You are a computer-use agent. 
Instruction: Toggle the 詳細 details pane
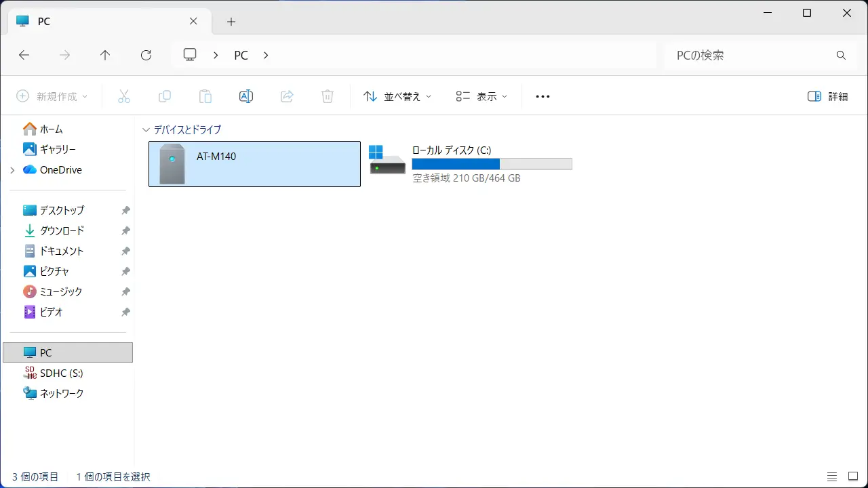(828, 96)
